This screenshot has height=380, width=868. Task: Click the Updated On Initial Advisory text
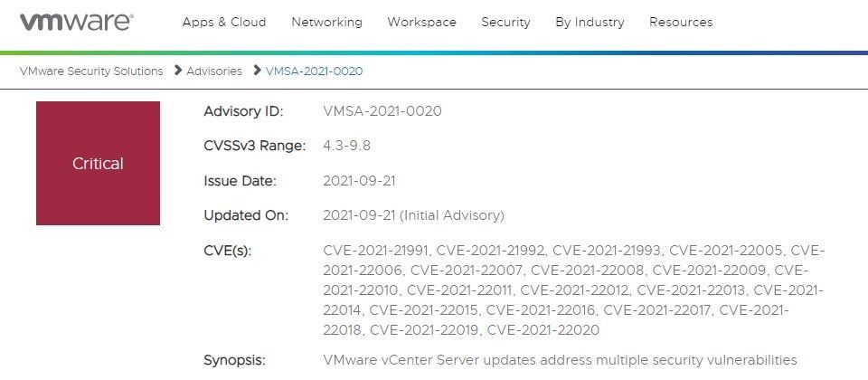(x=452, y=215)
